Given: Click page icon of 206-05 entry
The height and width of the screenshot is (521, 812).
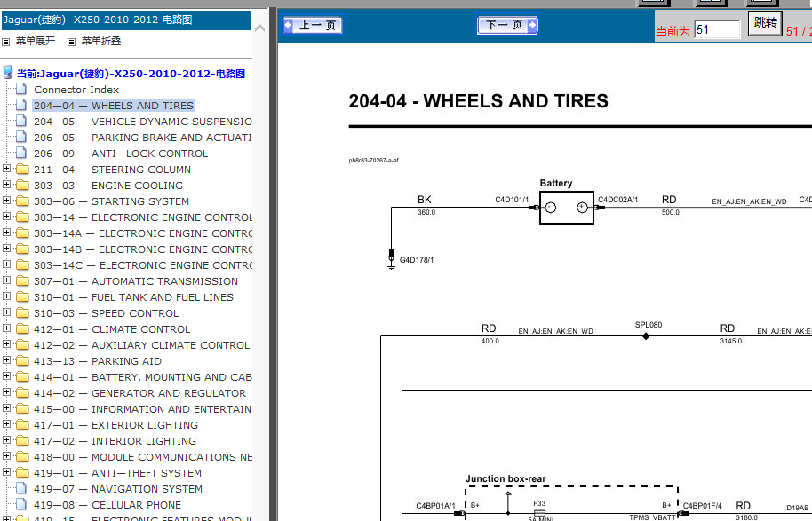Looking at the screenshot, I should coord(21,137).
